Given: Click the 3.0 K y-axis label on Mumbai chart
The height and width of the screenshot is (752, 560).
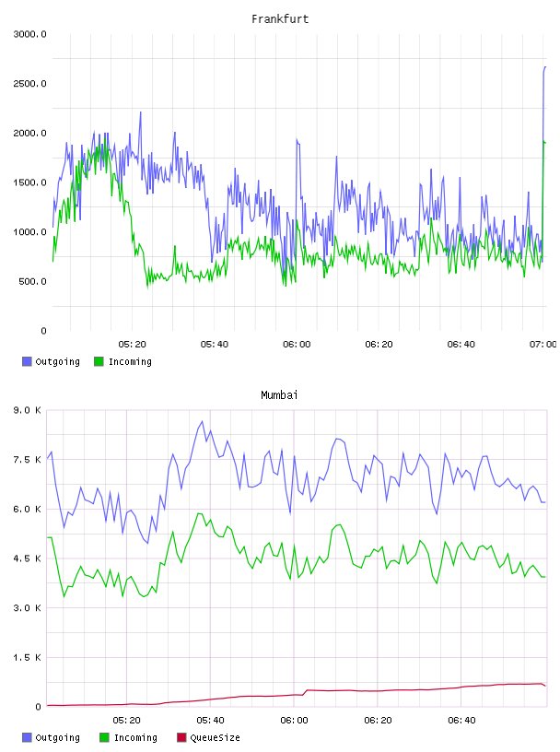Looking at the screenshot, I should click(x=28, y=608).
